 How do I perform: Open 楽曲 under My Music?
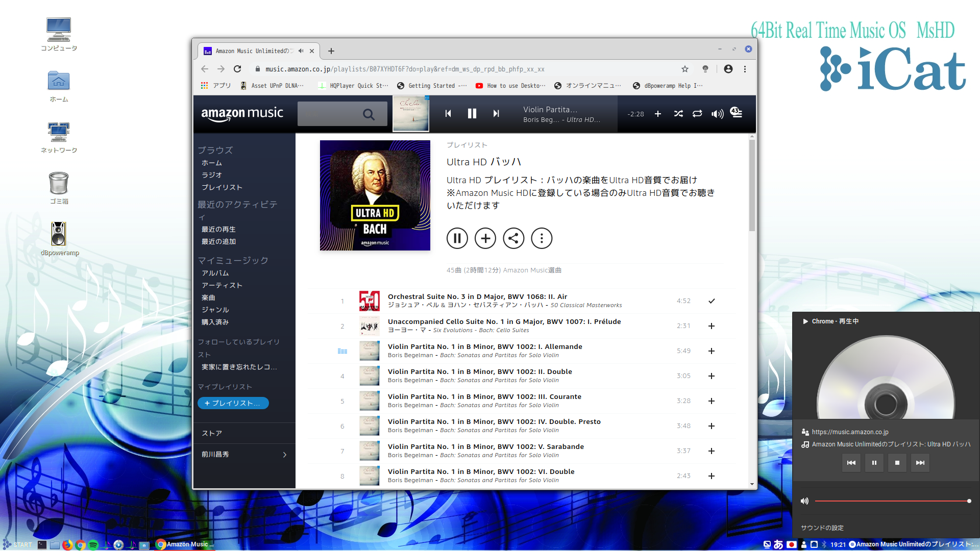tap(208, 297)
